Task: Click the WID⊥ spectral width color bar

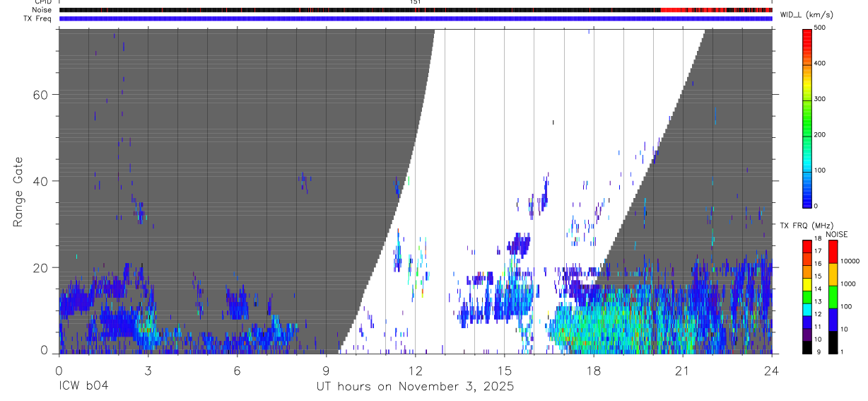Action: coord(807,118)
